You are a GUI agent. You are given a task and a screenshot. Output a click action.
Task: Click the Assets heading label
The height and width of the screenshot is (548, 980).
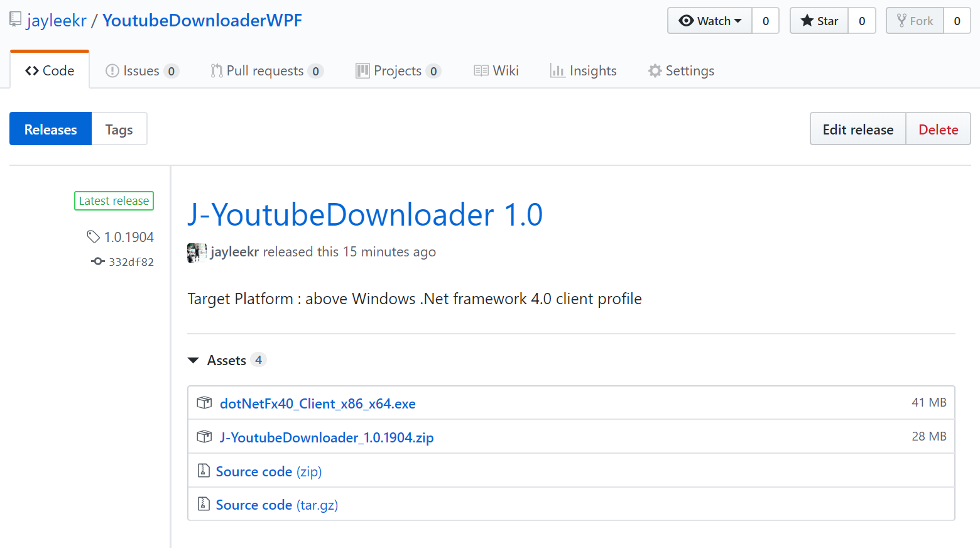coord(227,360)
